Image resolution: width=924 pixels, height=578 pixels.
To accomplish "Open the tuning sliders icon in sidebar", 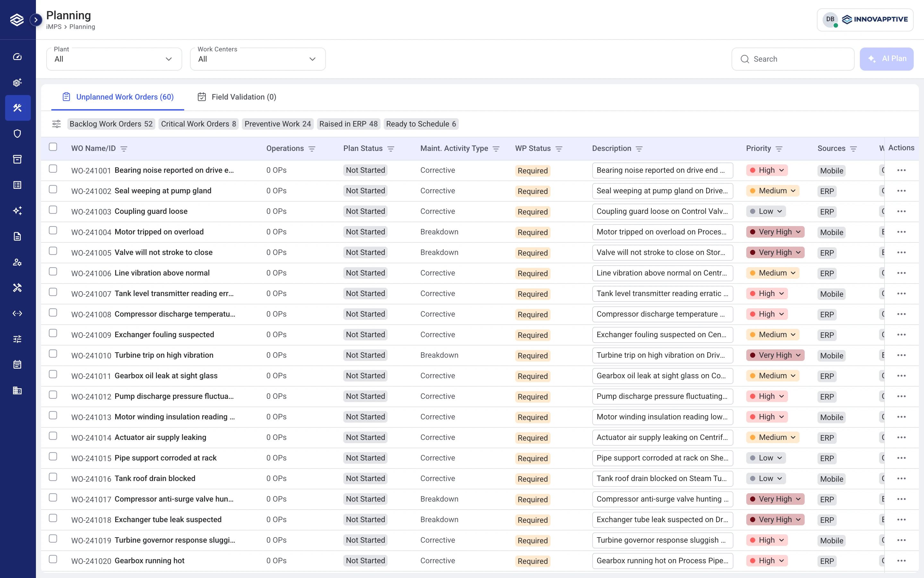I will point(17,339).
